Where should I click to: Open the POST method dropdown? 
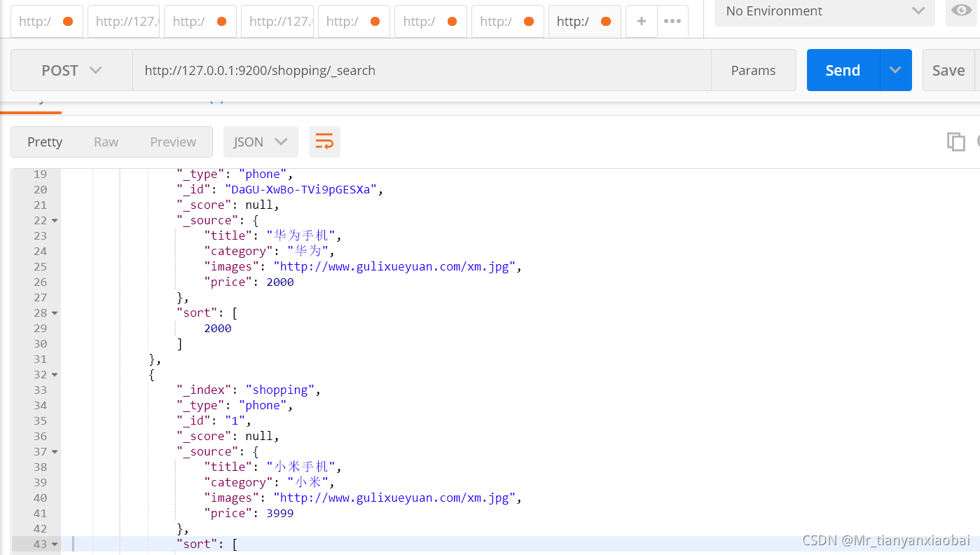pos(71,70)
